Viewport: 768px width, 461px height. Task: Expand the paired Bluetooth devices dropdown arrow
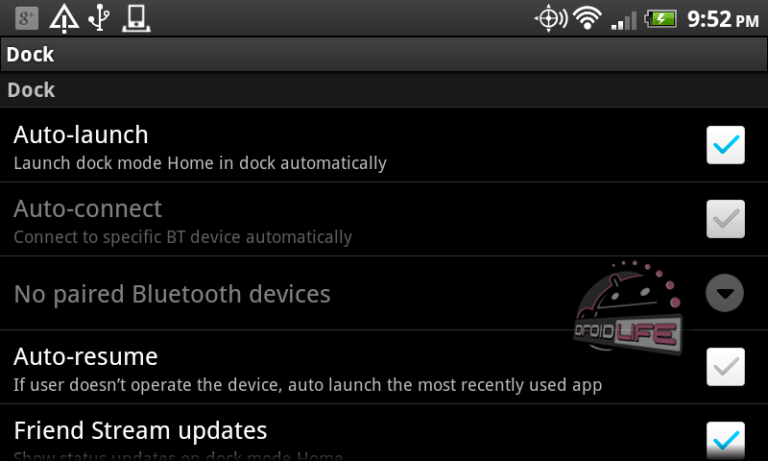[724, 293]
